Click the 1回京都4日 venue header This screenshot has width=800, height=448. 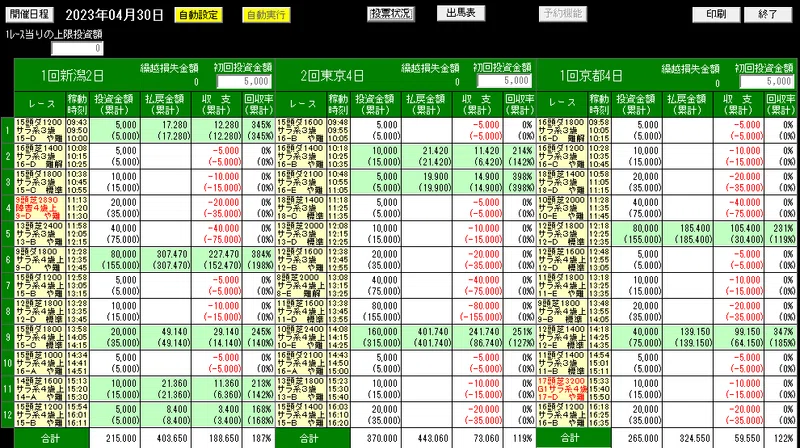(591, 76)
